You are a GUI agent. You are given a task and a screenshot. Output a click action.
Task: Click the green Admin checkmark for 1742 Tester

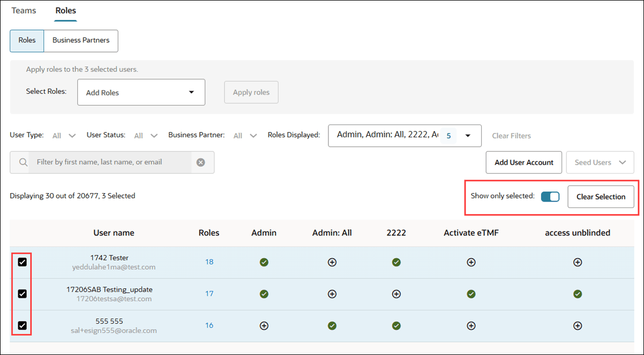pyautogui.click(x=264, y=262)
